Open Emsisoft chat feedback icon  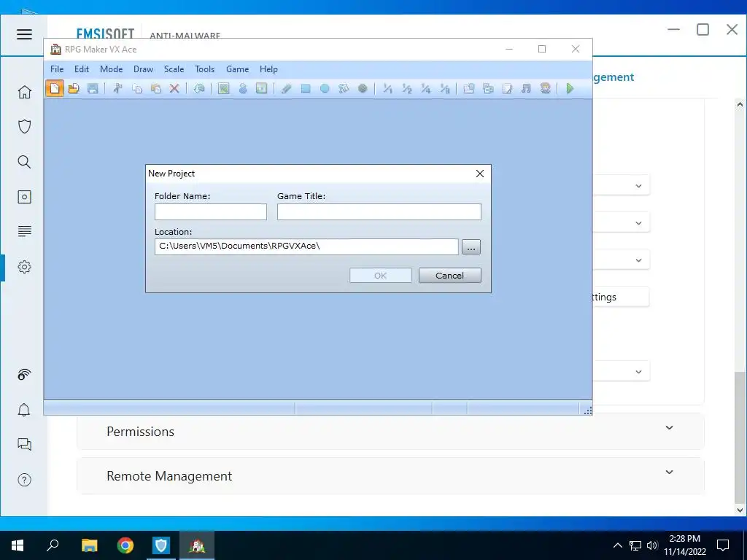(x=24, y=444)
